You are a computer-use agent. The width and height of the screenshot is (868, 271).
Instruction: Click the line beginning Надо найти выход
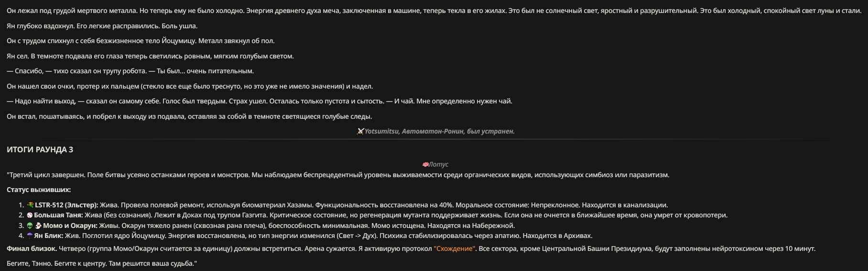(x=260, y=101)
